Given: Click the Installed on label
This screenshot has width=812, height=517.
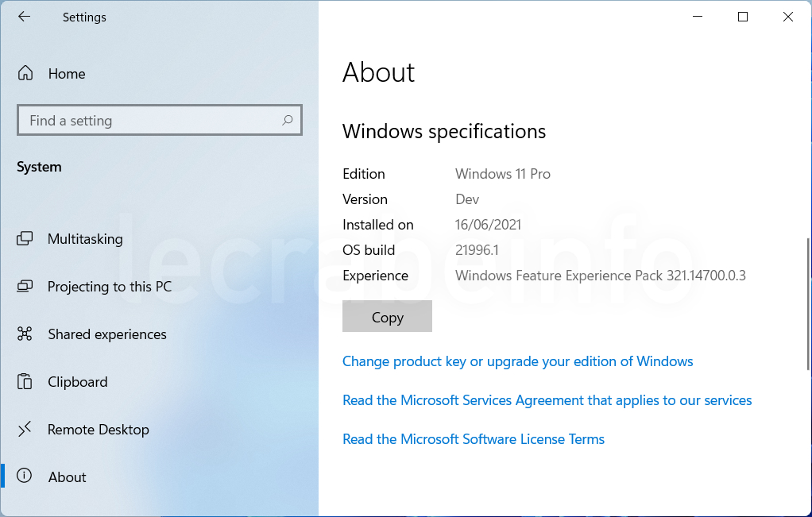Looking at the screenshot, I should 378,225.
